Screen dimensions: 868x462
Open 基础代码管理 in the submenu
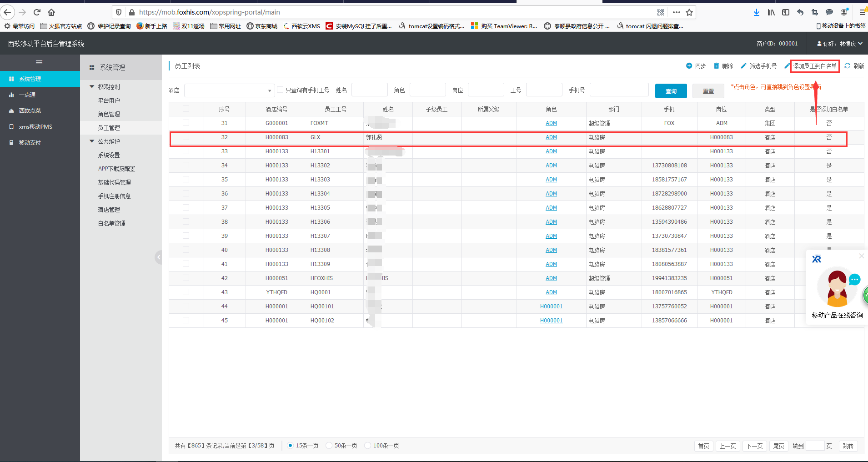[115, 182]
